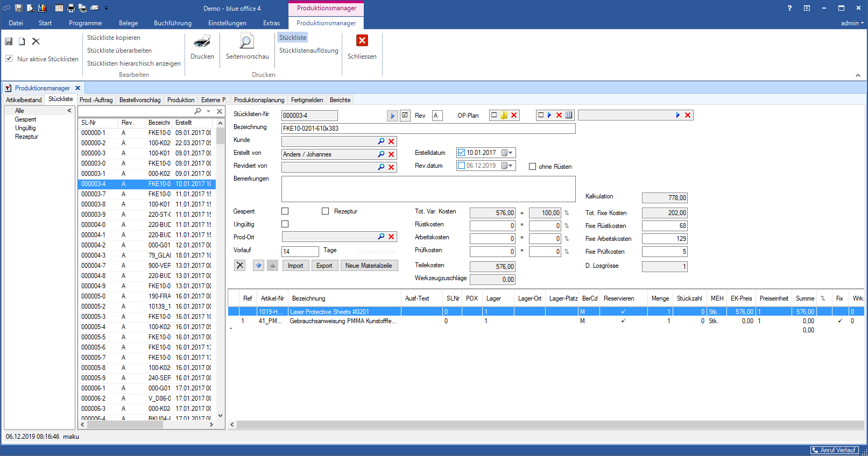The image size is (868, 456).
Task: Click the Bezeichnung text field
Action: click(428, 129)
